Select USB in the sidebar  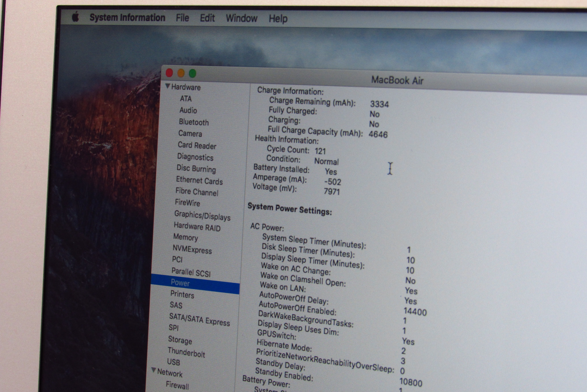[173, 362]
